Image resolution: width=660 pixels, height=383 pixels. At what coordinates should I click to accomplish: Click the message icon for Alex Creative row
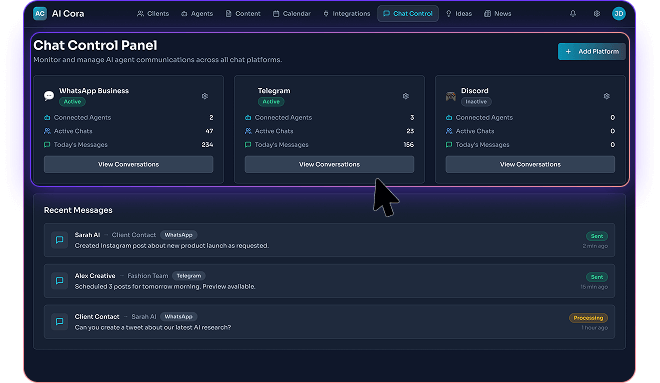(59, 280)
